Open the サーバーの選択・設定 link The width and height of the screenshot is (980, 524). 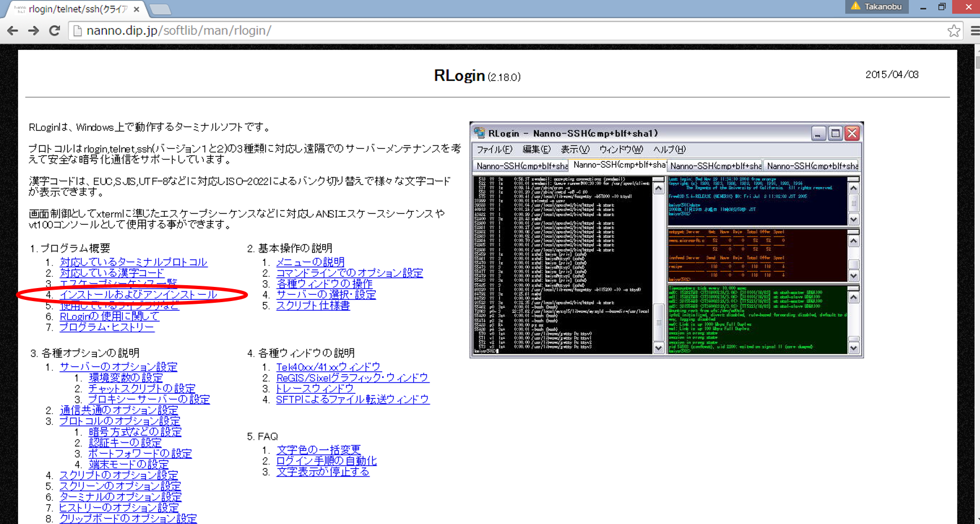(x=326, y=294)
